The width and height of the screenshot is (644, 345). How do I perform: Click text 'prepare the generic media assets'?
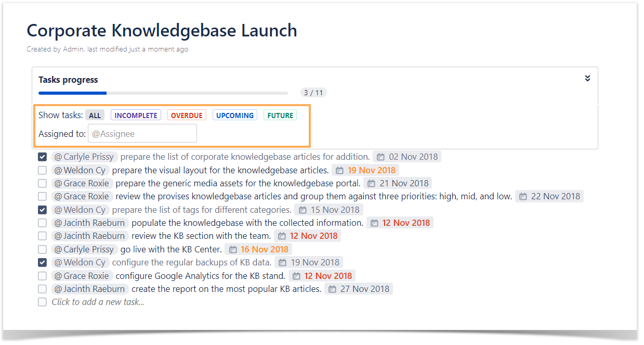[177, 183]
